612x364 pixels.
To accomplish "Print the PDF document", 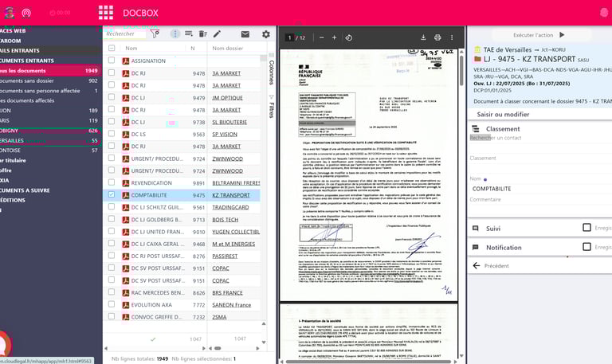I will point(437,37).
